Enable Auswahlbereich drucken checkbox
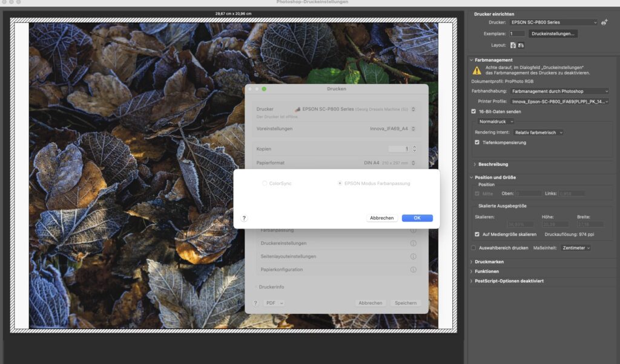This screenshot has width=620, height=364. pos(474,247)
